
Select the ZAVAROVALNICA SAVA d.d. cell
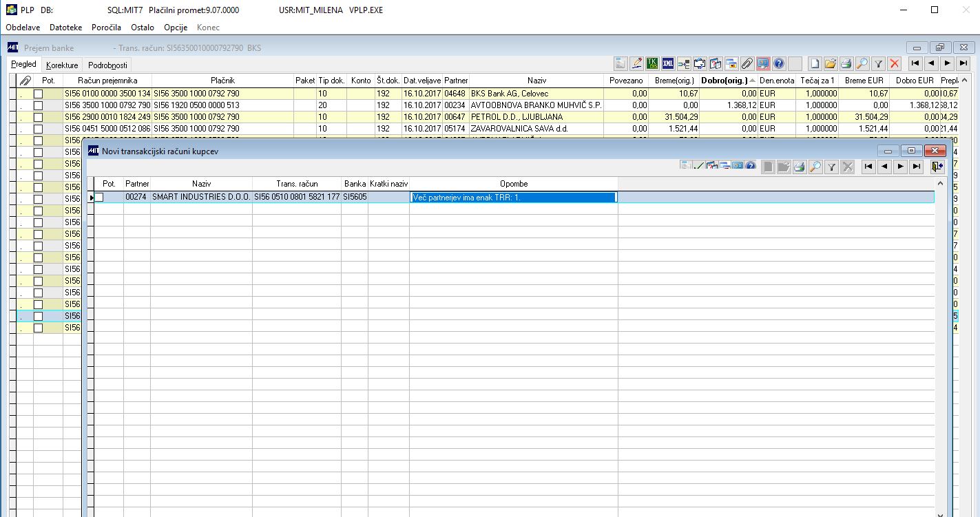click(x=536, y=129)
